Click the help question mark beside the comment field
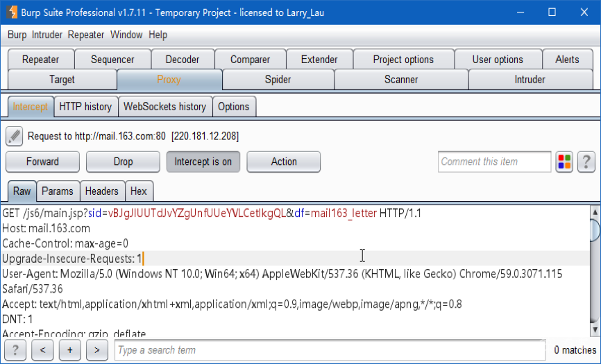This screenshot has height=364, width=601. click(586, 162)
